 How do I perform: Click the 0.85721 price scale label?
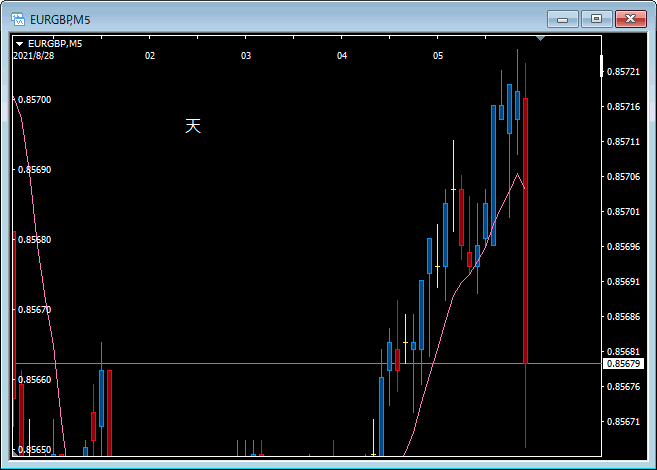pos(623,72)
